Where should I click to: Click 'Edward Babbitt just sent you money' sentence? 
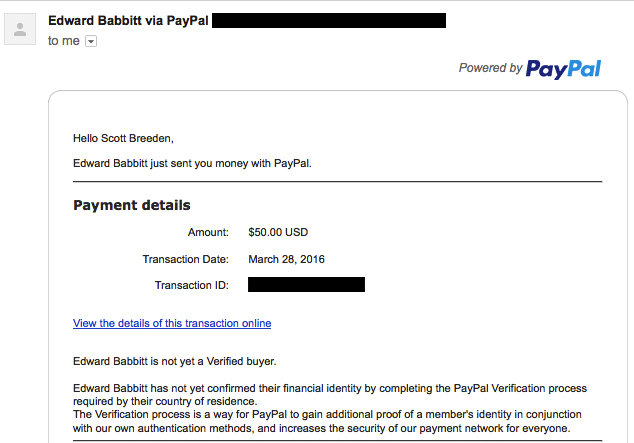(192, 163)
